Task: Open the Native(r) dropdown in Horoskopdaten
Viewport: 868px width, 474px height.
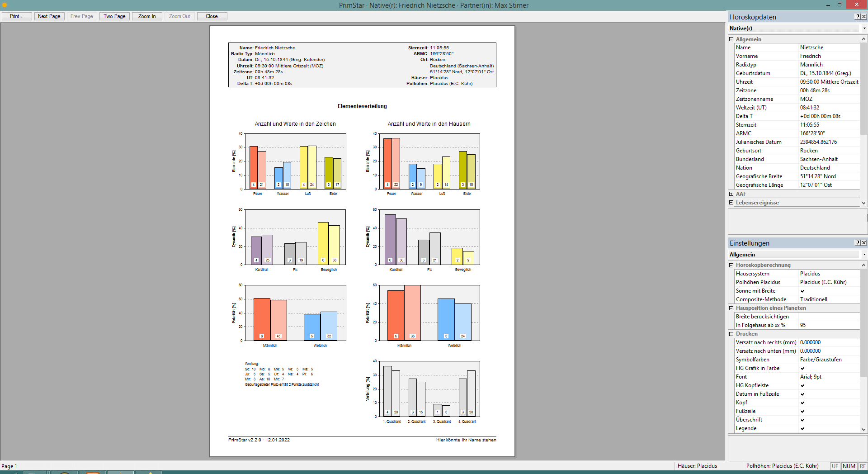Action: pyautogui.click(x=864, y=28)
